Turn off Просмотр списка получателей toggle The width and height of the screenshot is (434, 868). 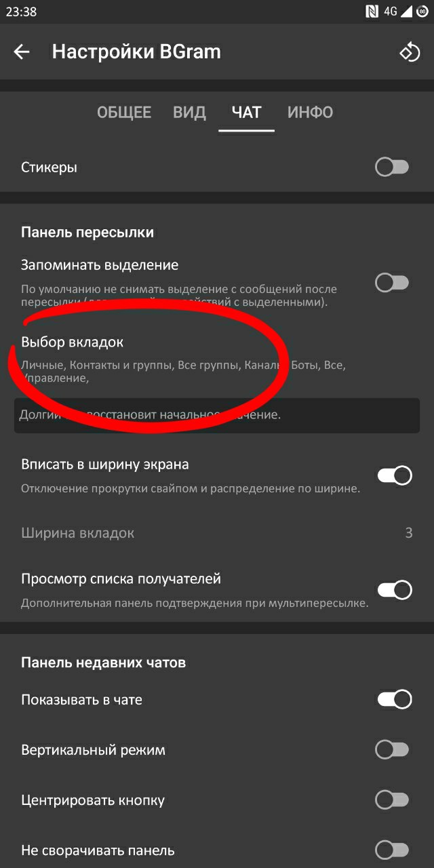click(x=395, y=590)
